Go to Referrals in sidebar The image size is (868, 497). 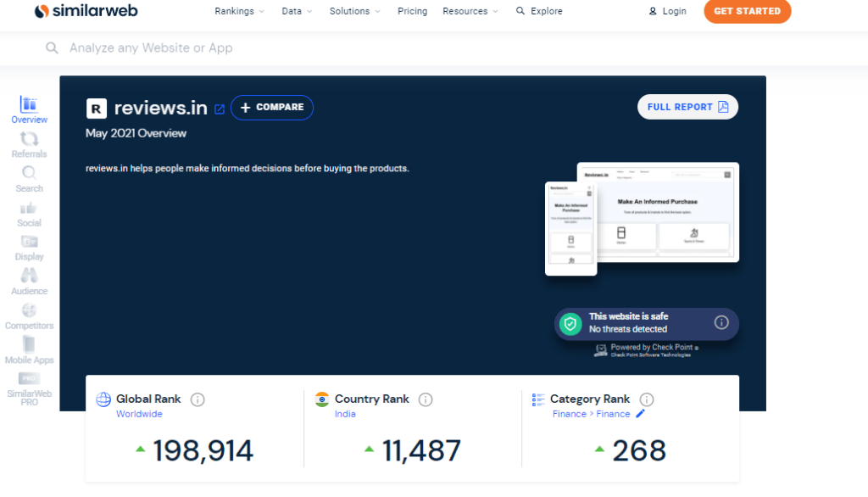tap(30, 145)
